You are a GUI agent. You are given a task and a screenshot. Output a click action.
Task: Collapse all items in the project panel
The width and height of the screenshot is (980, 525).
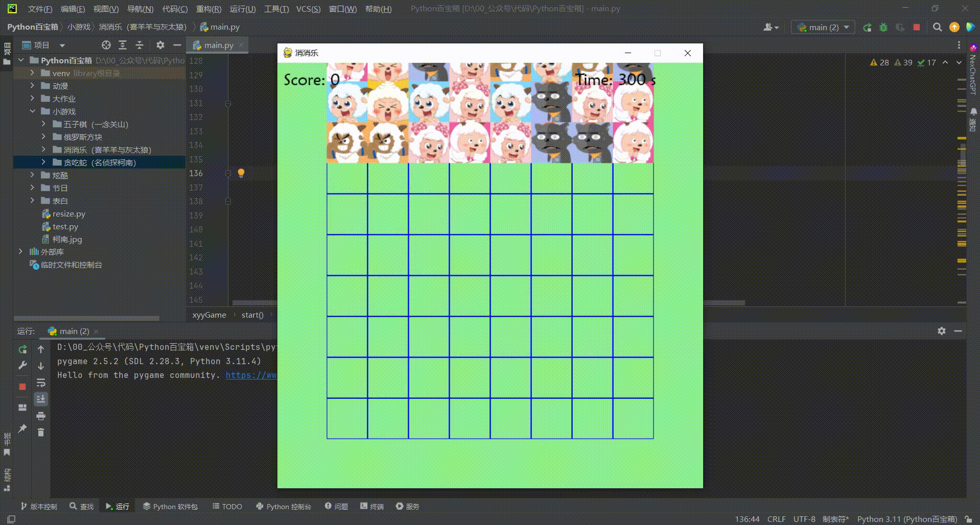click(139, 45)
